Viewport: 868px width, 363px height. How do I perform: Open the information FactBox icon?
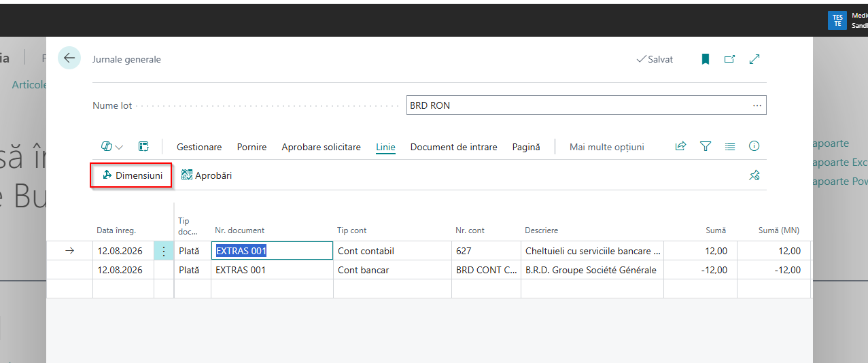[x=754, y=146]
